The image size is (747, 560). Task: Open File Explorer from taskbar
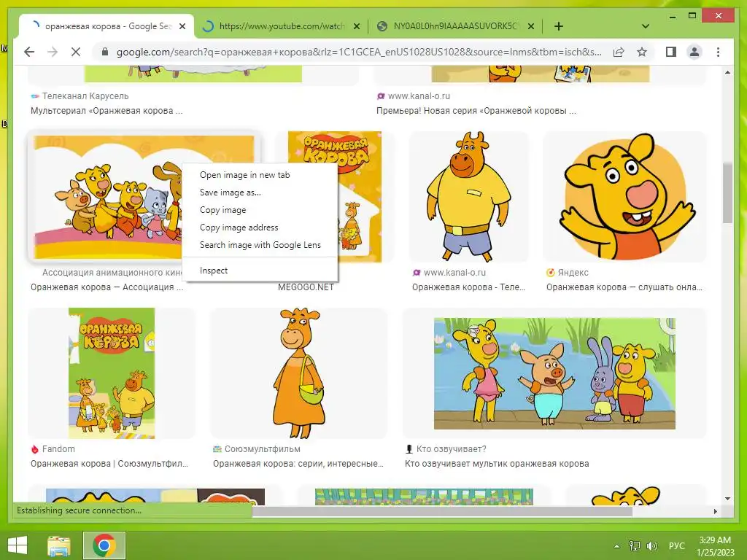[x=59, y=545]
